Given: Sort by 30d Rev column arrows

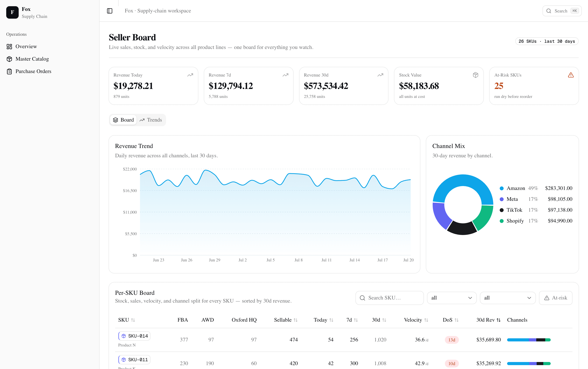Looking at the screenshot, I should (499, 320).
